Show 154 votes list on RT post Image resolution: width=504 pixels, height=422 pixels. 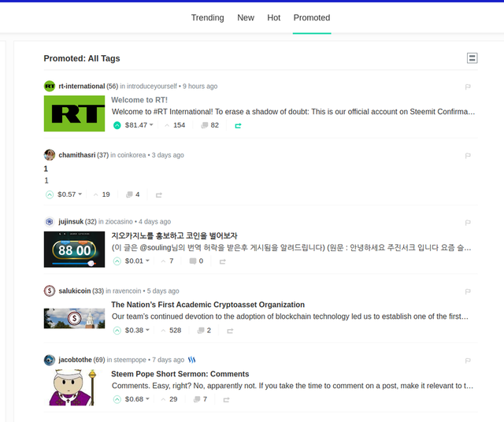(x=175, y=125)
